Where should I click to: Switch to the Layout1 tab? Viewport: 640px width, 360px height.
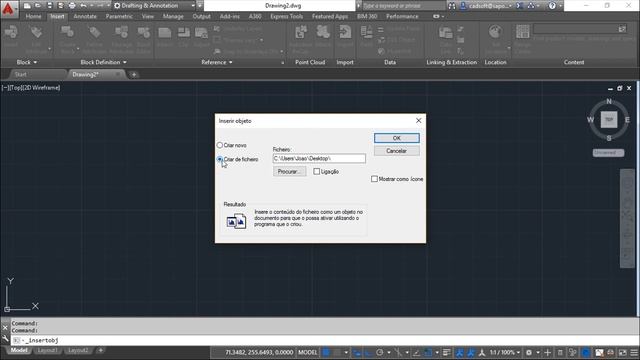coord(47,351)
